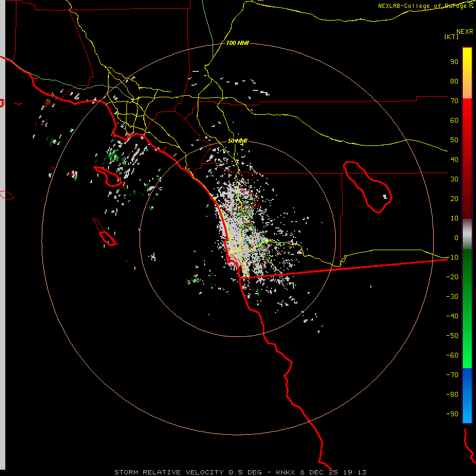Screen dimensions: 476x476
Task: Click the 30 value on the velocity scale
Action: [x=454, y=179]
